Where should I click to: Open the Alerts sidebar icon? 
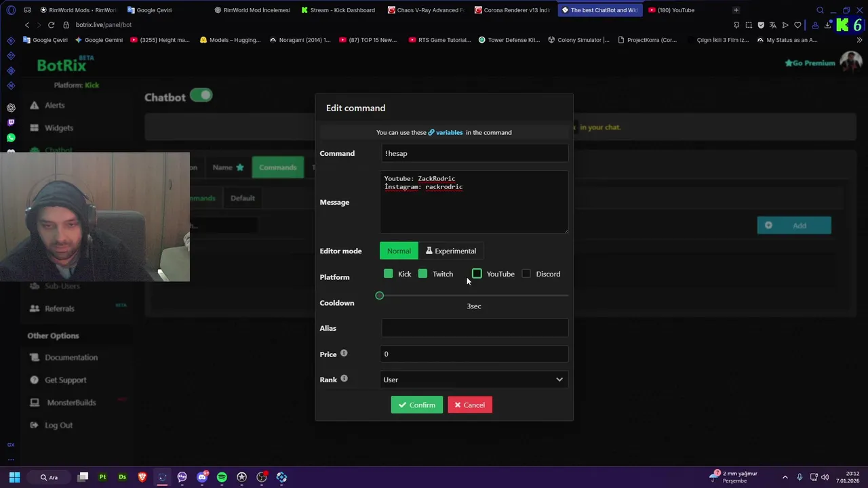pyautogui.click(x=34, y=105)
